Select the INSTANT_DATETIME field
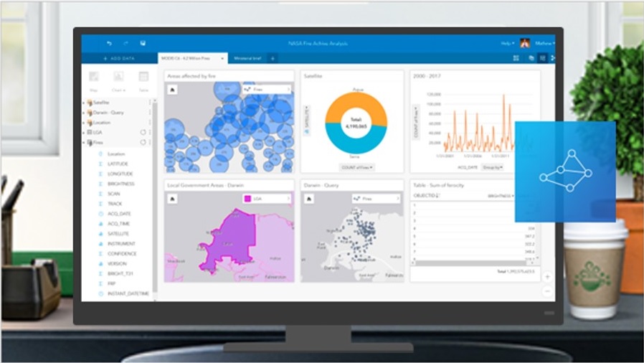This screenshot has height=363, width=644. (128, 293)
